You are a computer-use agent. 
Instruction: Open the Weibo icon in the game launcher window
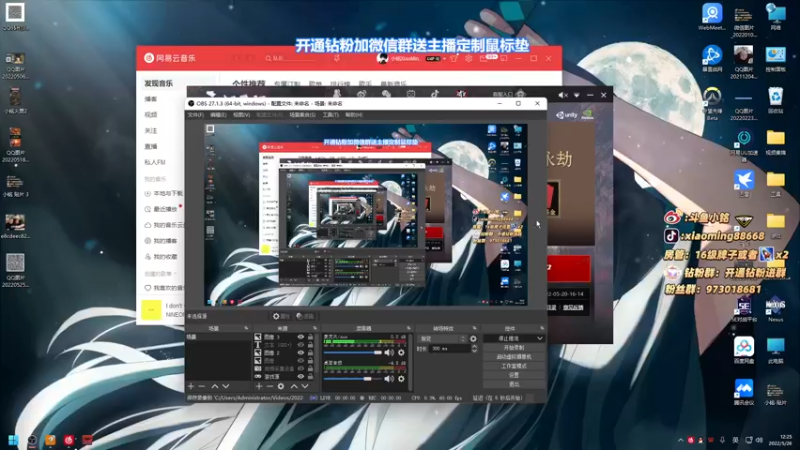tap(361, 94)
